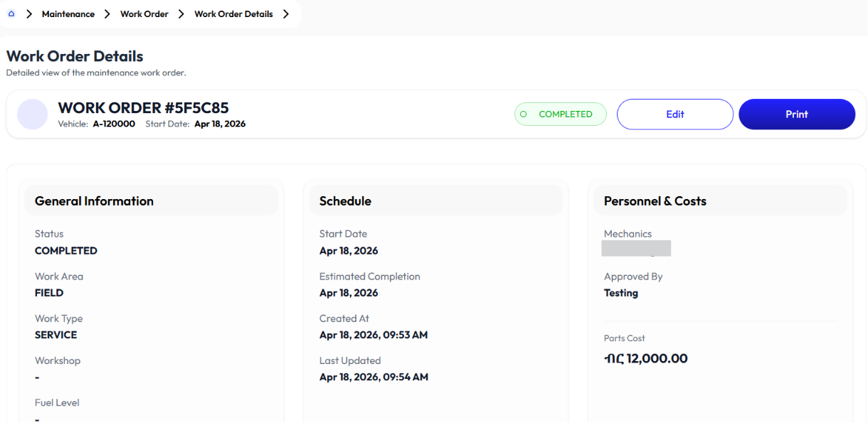Open the Maintenance breadcrumb link
The height and width of the screenshot is (423, 868).
point(68,14)
